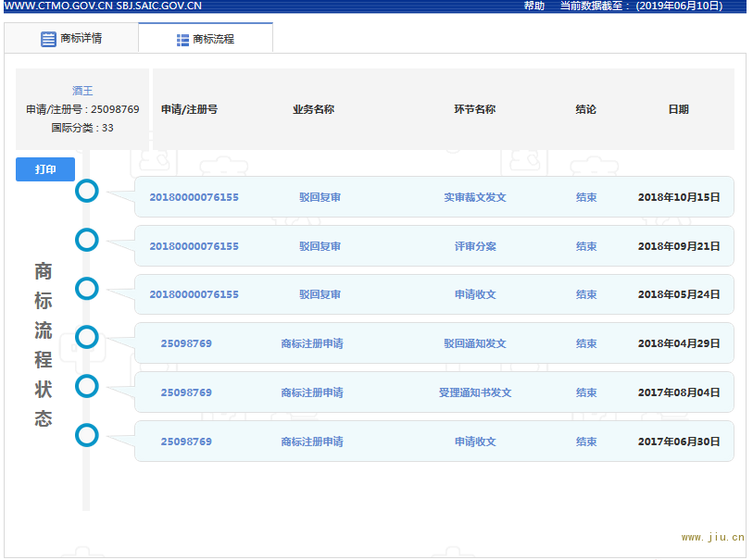
Task: Click the 酒王 trademark name link
Action: (82, 91)
